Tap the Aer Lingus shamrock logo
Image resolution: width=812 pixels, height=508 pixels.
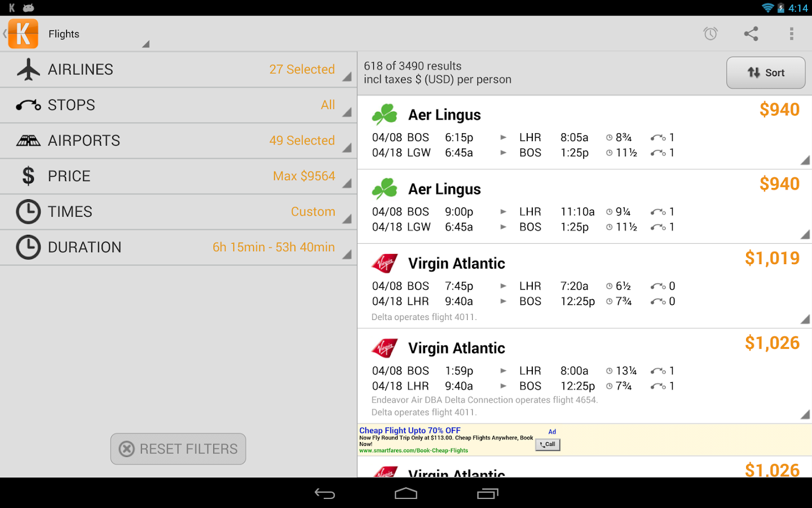[385, 113]
